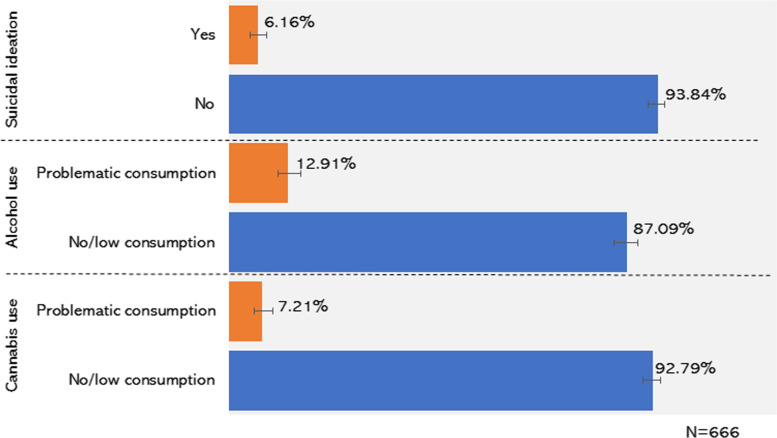The image size is (777, 438).
Task: Click the Cannabis use axis title
Action: [x=15, y=345]
